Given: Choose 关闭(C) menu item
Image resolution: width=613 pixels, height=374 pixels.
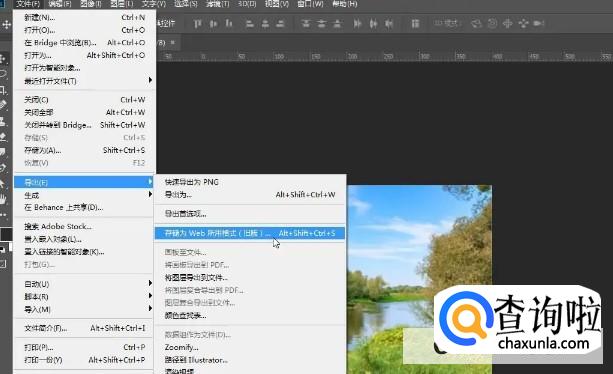Looking at the screenshot, I should click(84, 100).
